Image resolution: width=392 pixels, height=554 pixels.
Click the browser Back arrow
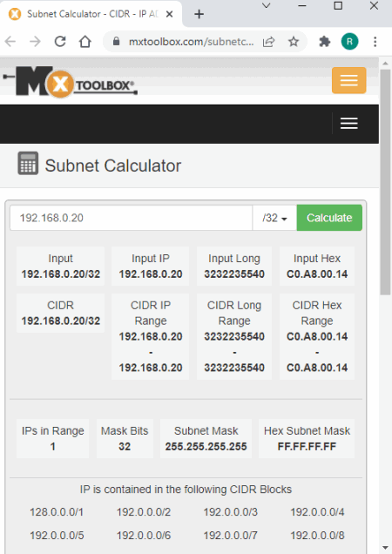click(10, 42)
